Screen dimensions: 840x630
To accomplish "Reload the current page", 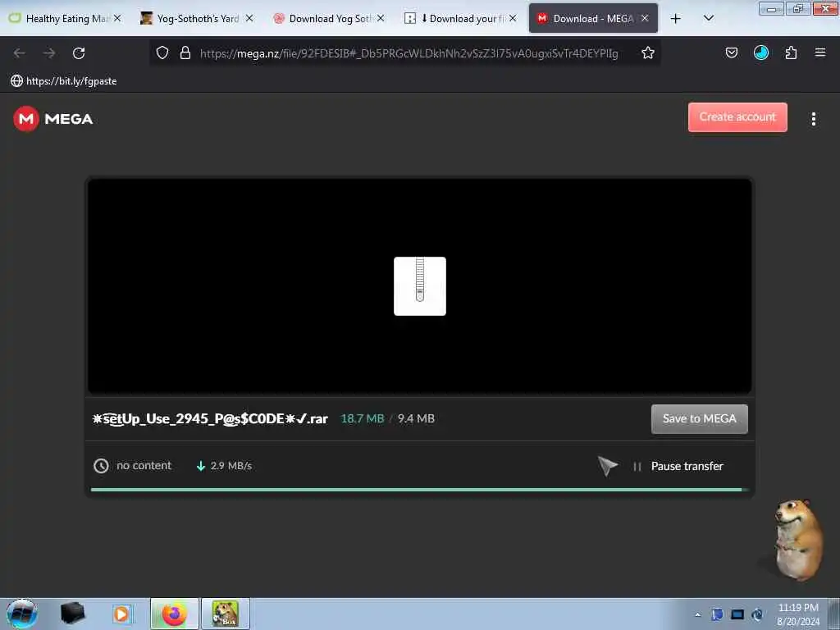I will (x=79, y=53).
